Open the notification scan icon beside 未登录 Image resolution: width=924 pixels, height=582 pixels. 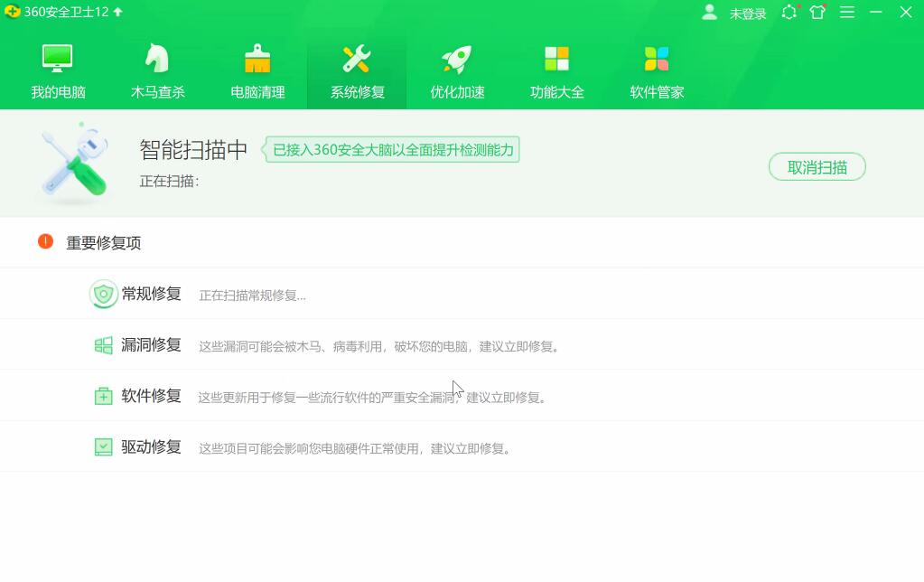point(788,13)
